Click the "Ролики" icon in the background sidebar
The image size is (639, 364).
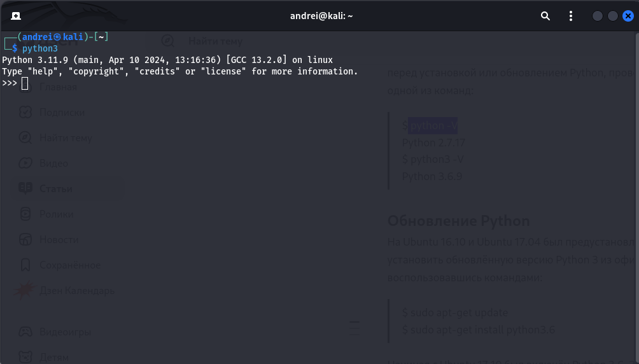(x=25, y=214)
